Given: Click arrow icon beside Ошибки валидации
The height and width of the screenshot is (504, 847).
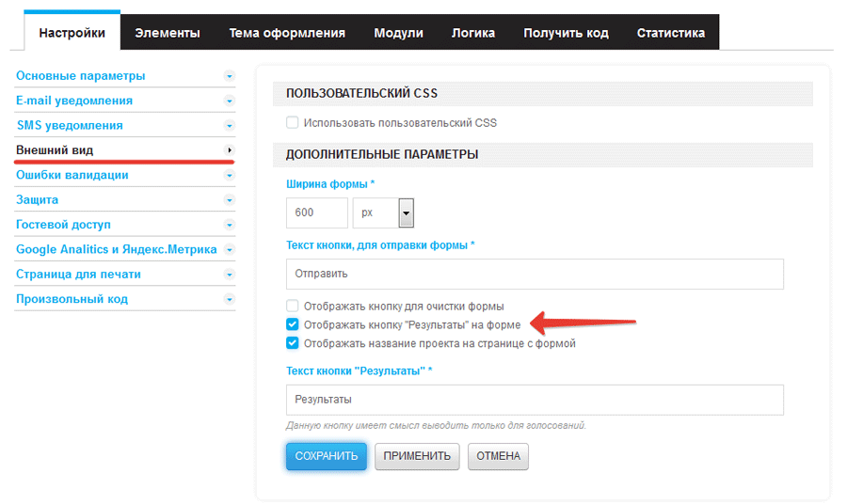Looking at the screenshot, I should coord(229,175).
